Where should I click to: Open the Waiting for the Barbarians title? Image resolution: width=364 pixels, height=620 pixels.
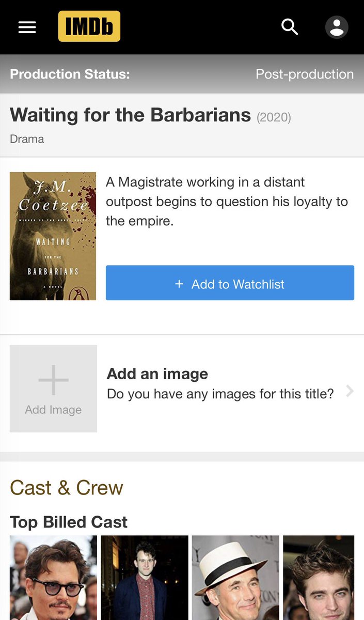click(130, 115)
